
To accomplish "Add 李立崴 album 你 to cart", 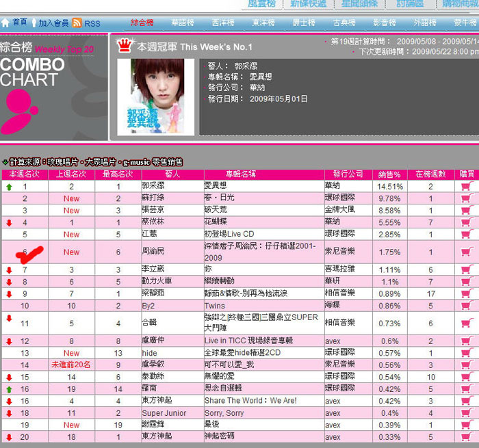I will (x=467, y=269).
